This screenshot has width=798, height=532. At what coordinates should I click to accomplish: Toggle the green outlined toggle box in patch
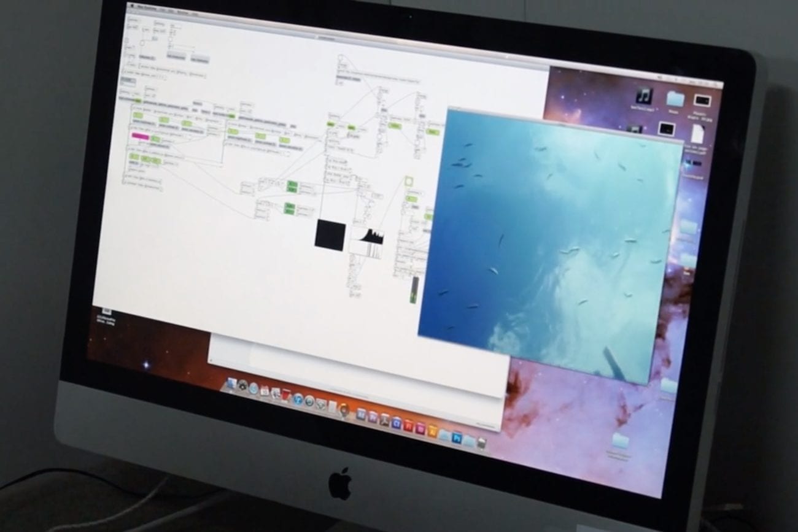point(409,182)
